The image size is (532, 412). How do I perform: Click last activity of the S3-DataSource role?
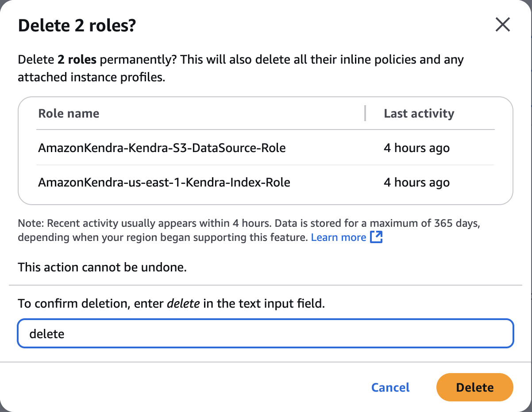[x=416, y=148]
